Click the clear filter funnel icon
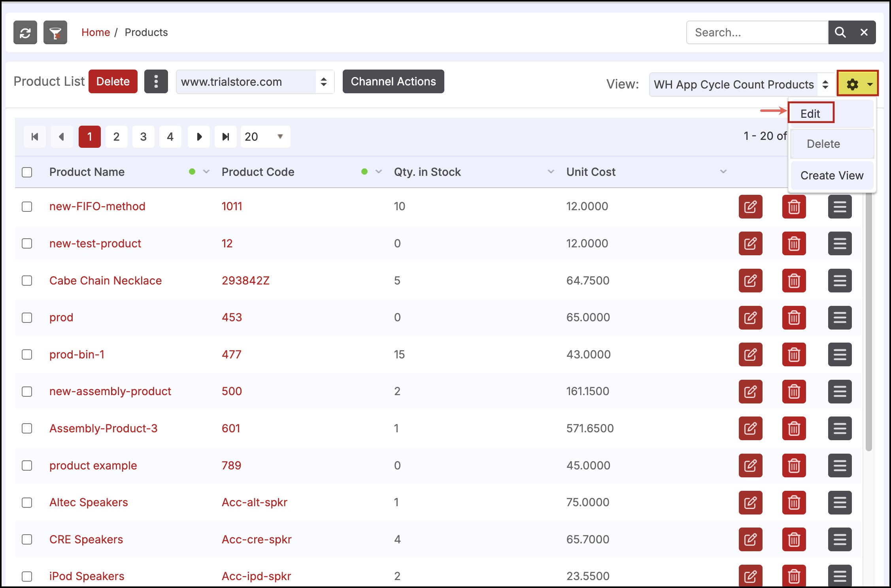Viewport: 891px width, 588px height. click(x=55, y=32)
